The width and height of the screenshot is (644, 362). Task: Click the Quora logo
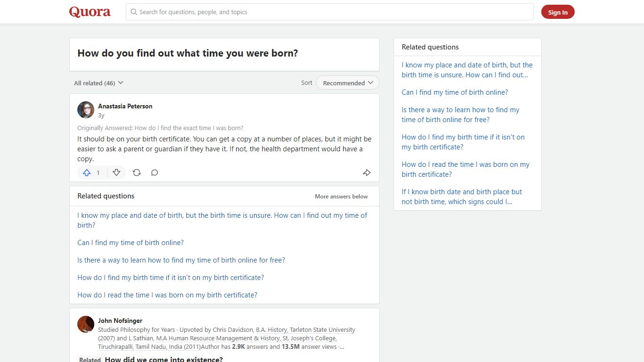tap(90, 12)
